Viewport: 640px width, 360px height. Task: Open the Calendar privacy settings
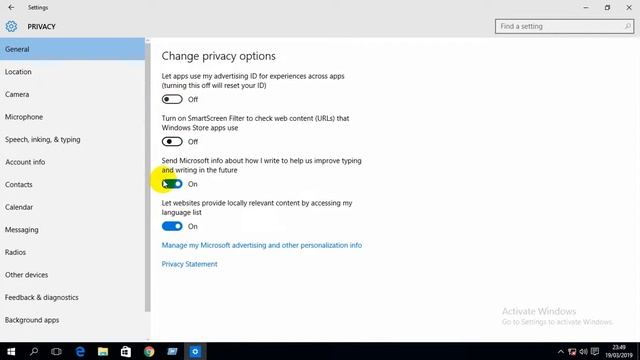pos(72,207)
